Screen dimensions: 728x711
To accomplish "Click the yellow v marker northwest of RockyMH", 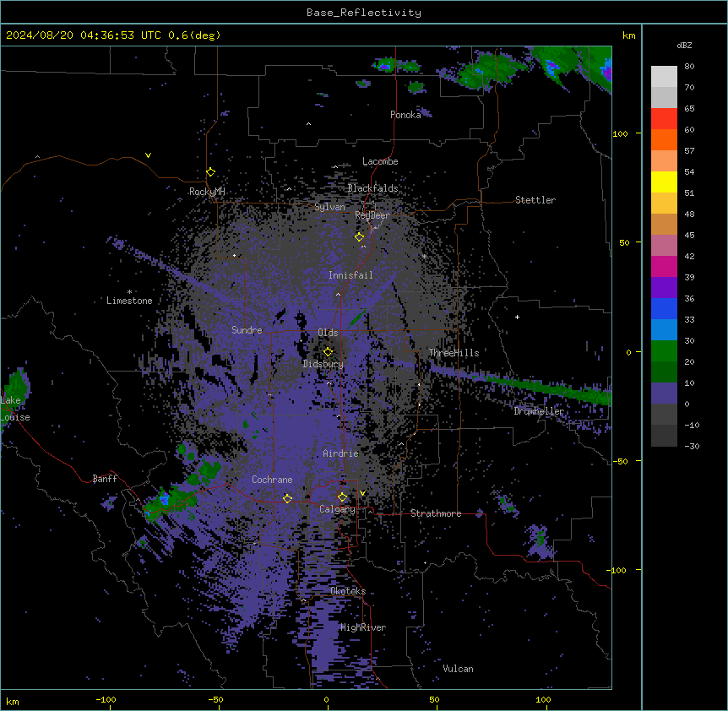I will (x=148, y=155).
